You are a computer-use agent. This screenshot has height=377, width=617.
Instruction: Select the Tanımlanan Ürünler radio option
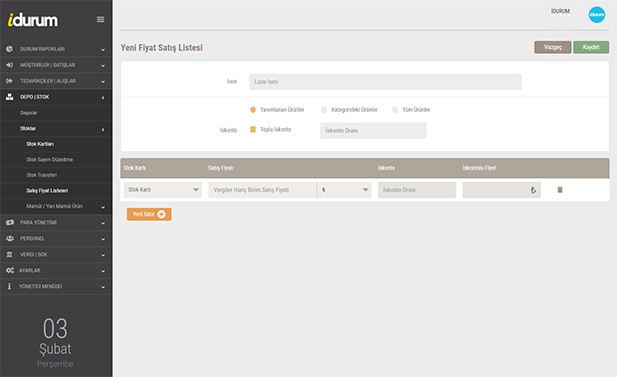pos(253,110)
